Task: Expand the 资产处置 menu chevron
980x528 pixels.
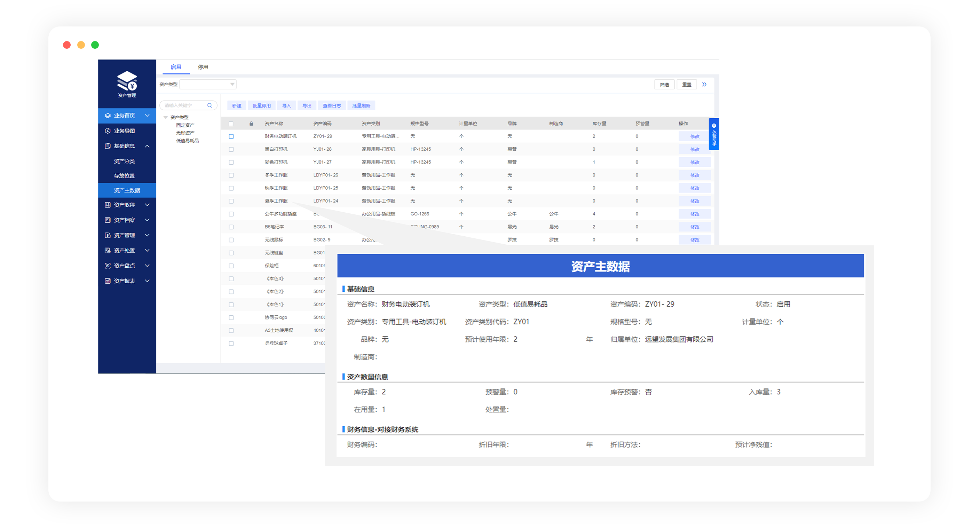Action: pos(147,251)
